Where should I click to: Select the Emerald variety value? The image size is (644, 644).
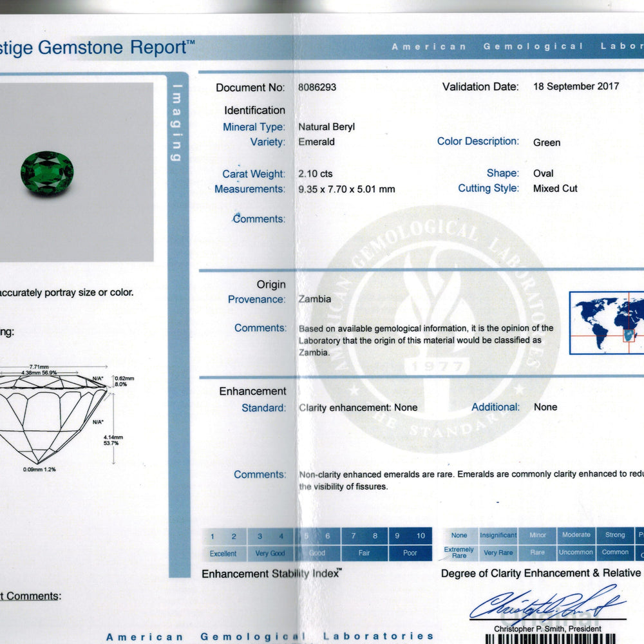[316, 142]
